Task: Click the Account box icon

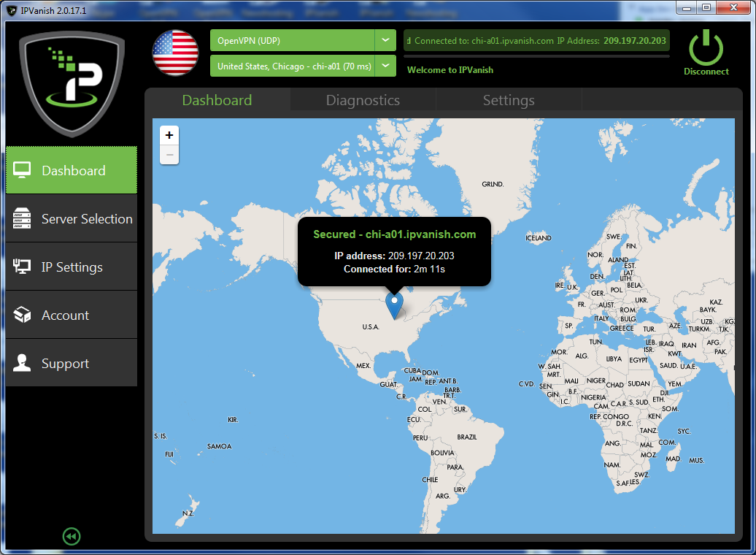Action: click(x=22, y=315)
